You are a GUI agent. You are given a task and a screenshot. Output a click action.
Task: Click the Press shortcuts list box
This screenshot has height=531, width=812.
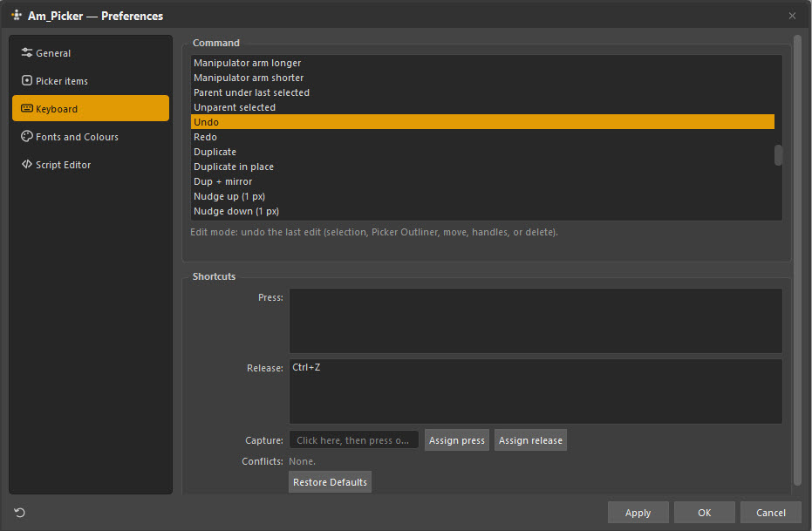coord(536,321)
